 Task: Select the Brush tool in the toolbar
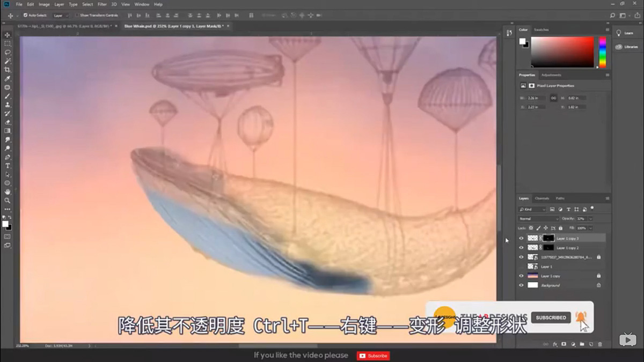pos(7,97)
